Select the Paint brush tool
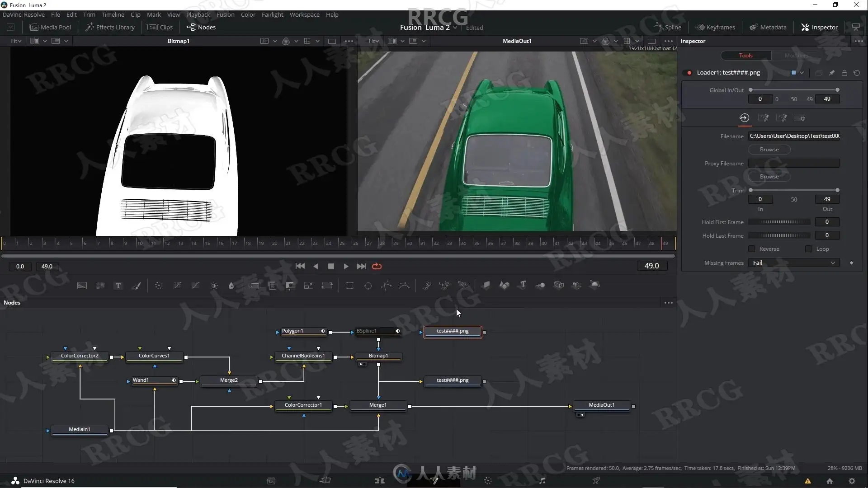This screenshot has width=868, height=488. tap(137, 286)
